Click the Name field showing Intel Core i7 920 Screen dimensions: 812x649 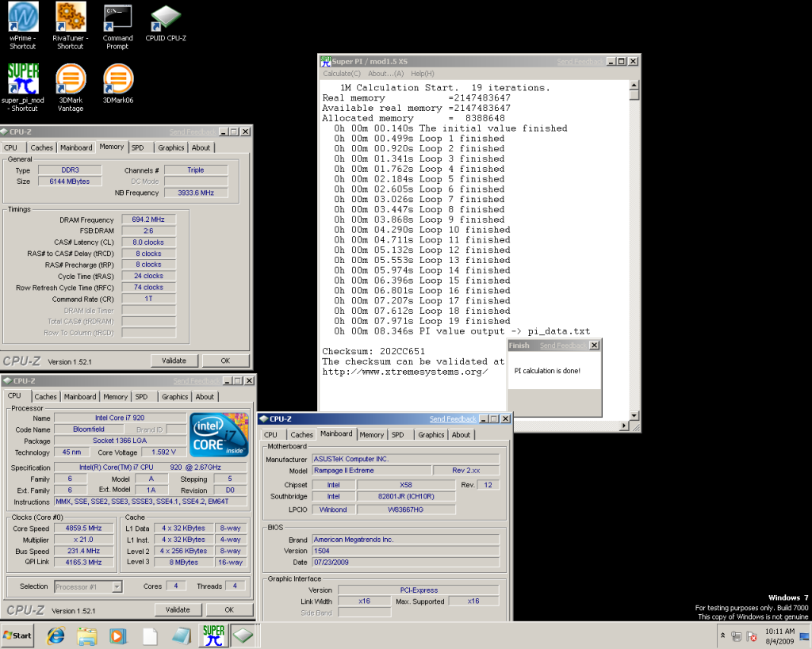(121, 418)
